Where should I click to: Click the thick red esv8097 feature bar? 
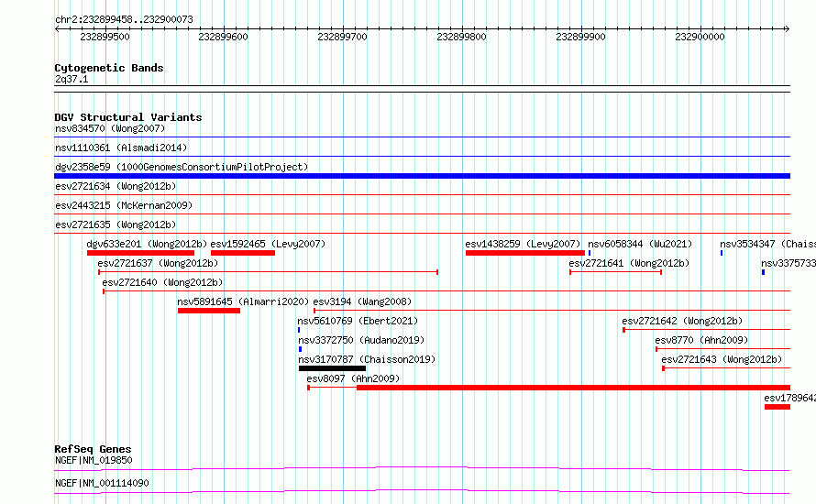(573, 388)
